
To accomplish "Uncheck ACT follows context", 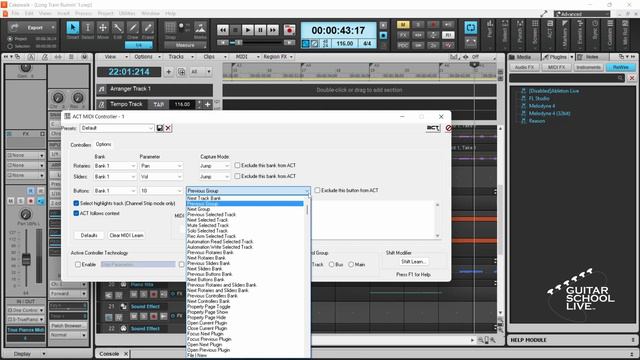I will point(76,213).
